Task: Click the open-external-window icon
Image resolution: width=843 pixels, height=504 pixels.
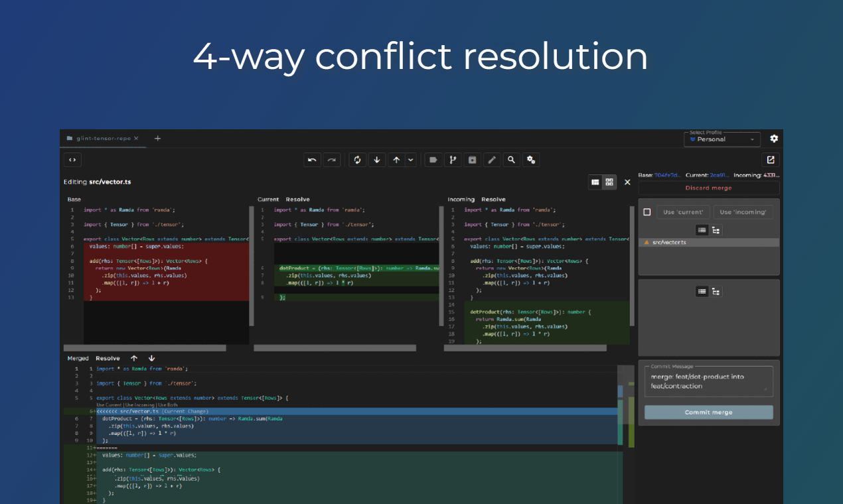Action: pos(770,160)
